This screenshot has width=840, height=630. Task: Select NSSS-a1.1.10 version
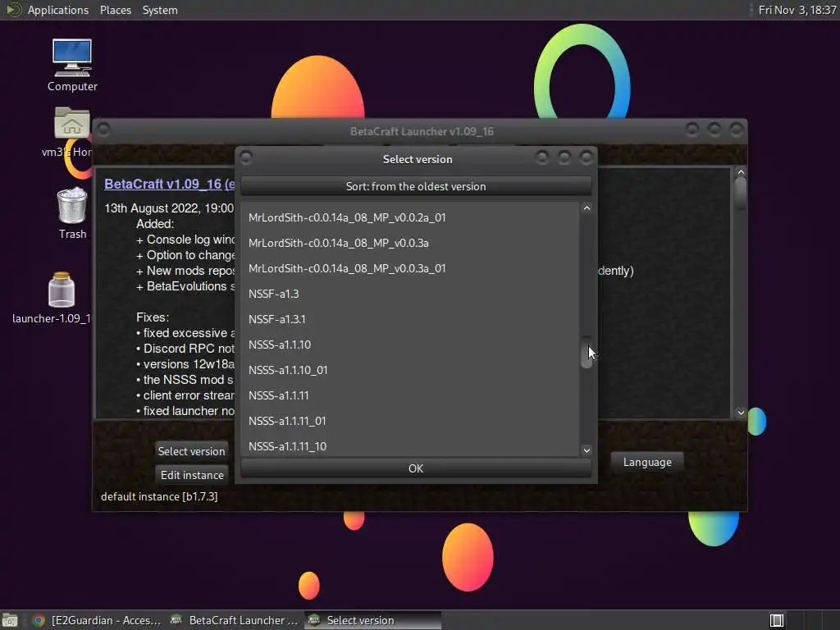click(410, 345)
